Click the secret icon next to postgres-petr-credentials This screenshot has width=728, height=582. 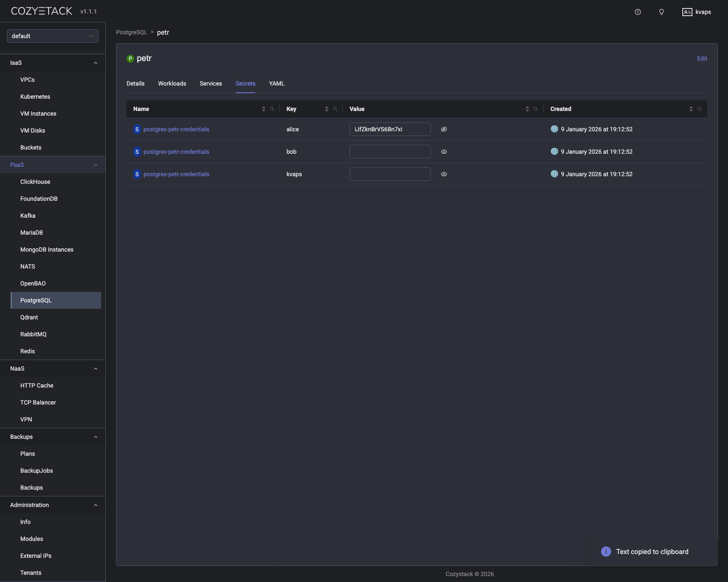(x=136, y=129)
